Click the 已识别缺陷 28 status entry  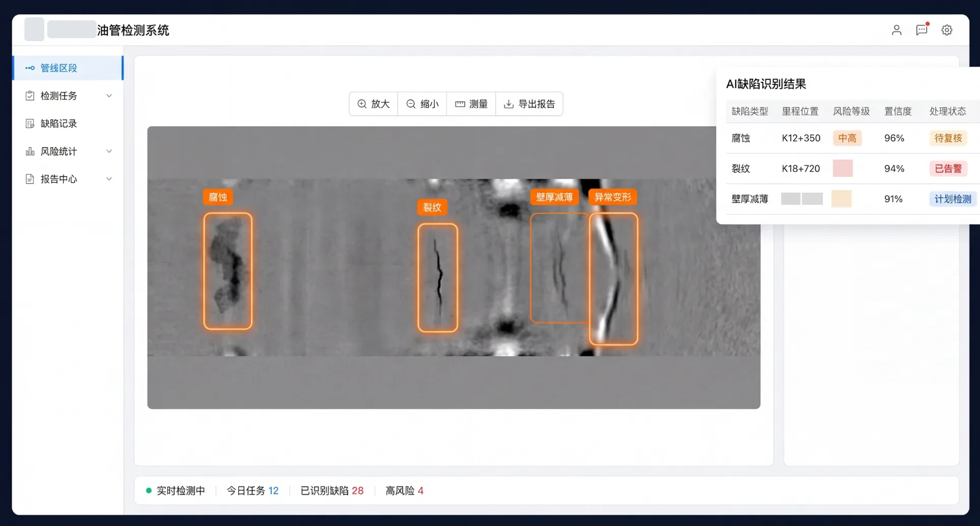332,491
